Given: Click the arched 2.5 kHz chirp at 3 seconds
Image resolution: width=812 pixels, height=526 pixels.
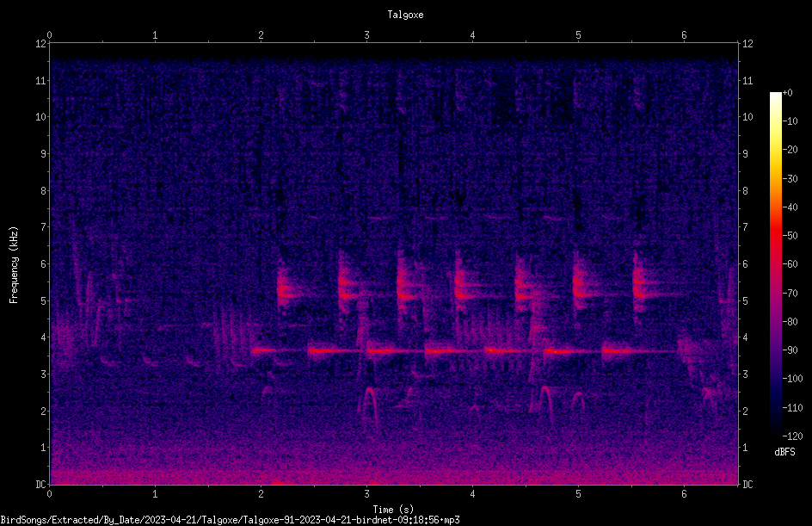Looking at the screenshot, I should (369, 402).
